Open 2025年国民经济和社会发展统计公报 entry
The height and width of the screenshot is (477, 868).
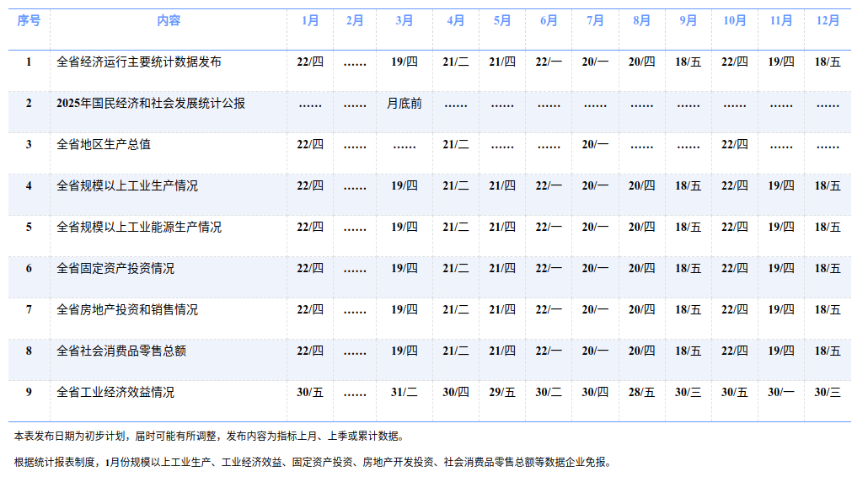tap(151, 103)
